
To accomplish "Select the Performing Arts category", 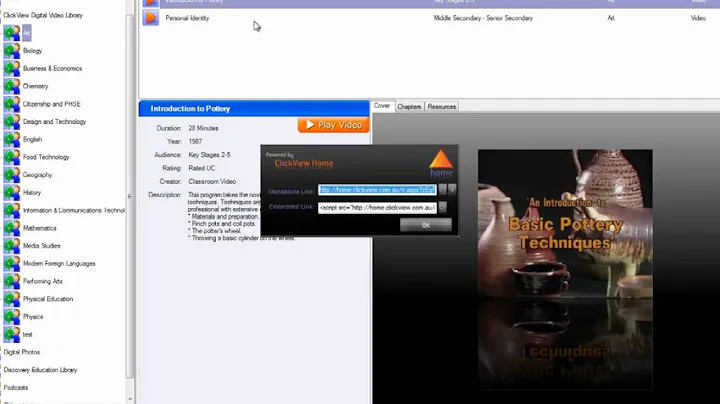I will pos(43,281).
